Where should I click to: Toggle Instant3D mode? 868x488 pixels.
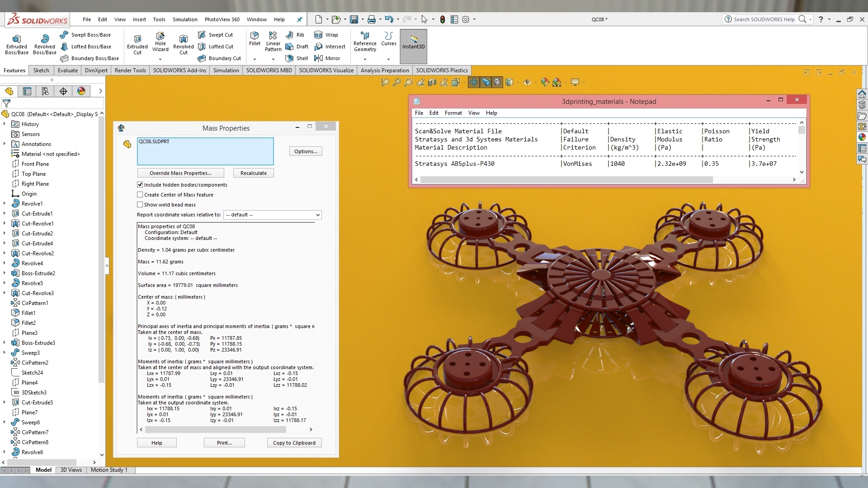(413, 46)
